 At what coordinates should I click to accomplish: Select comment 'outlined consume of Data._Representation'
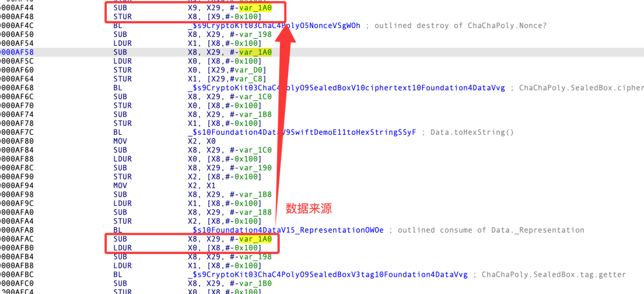coord(491,230)
